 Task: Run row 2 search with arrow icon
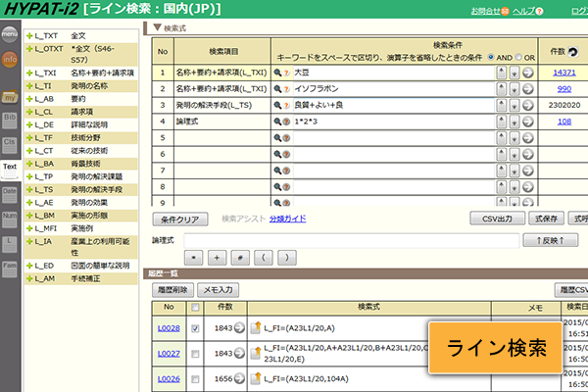tap(527, 88)
